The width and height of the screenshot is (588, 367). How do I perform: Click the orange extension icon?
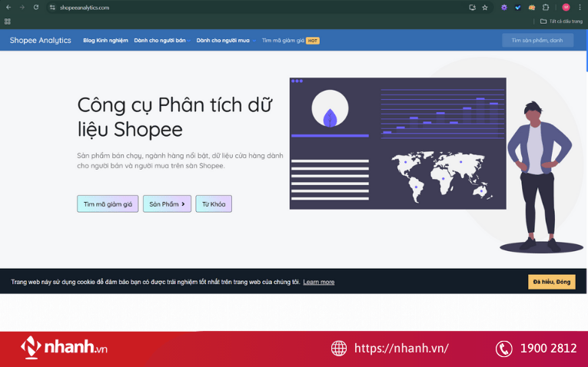click(x=532, y=8)
